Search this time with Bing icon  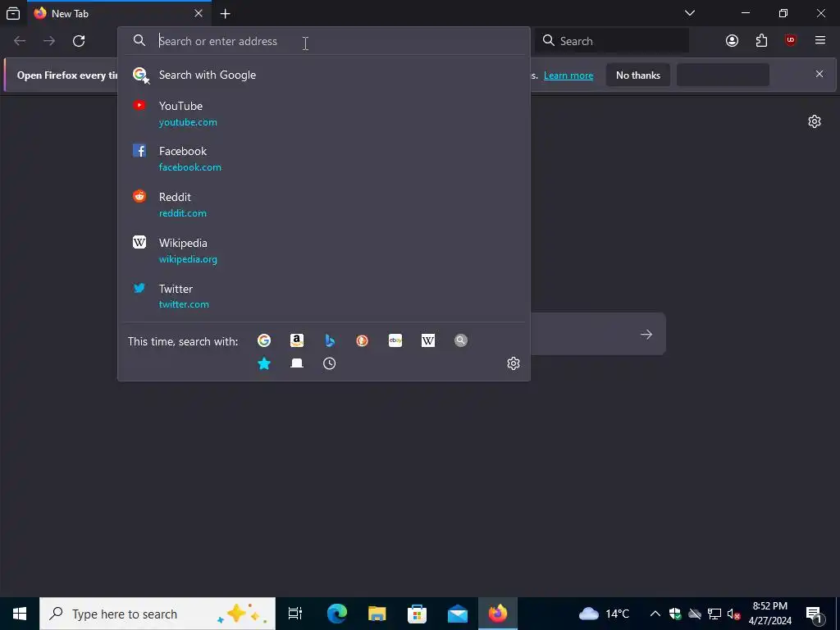(330, 340)
